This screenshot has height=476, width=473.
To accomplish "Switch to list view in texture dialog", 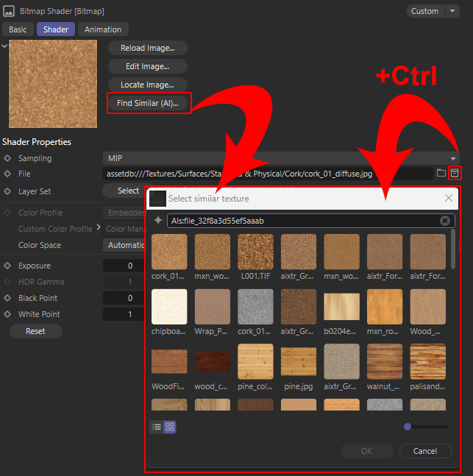I will tap(157, 427).
